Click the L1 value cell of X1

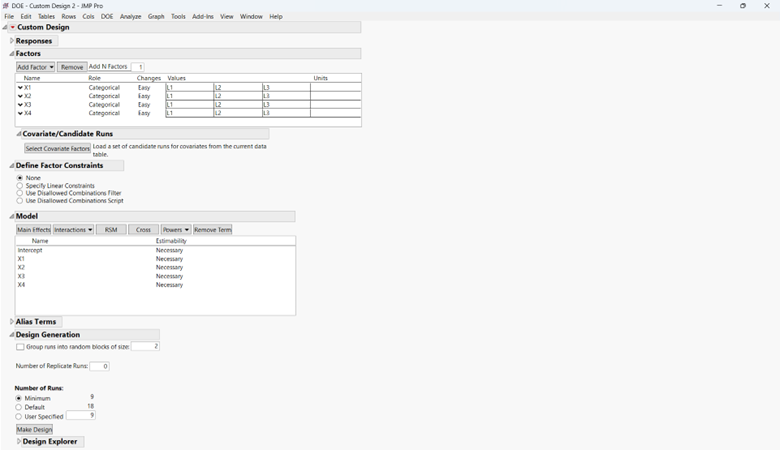(190, 88)
